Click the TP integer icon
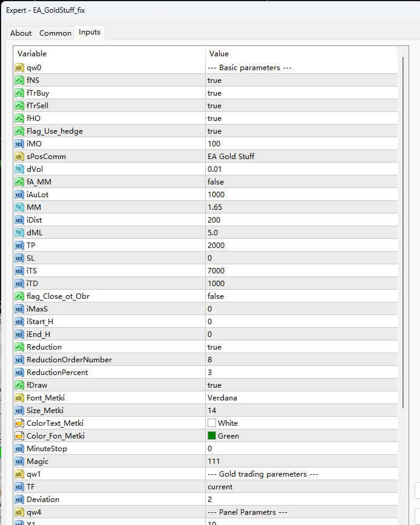 (19, 246)
